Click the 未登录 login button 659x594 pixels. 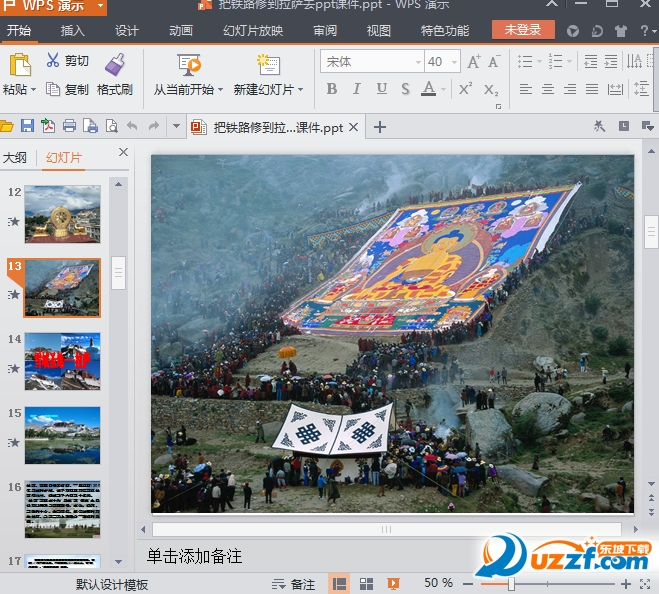(x=523, y=30)
